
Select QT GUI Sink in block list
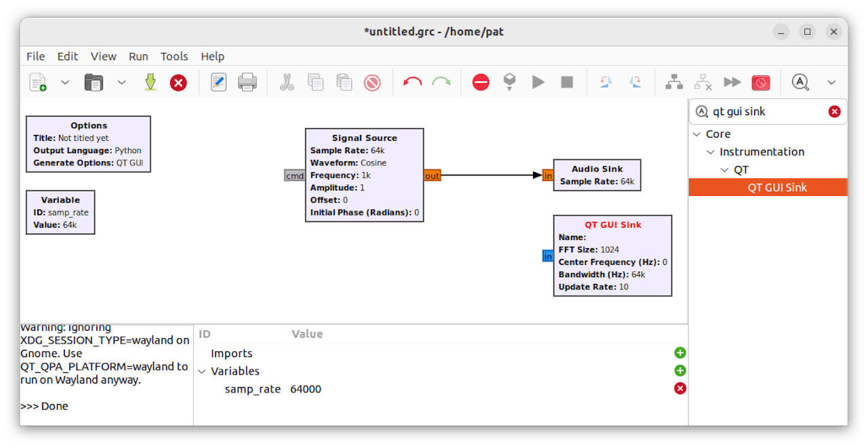pos(776,188)
